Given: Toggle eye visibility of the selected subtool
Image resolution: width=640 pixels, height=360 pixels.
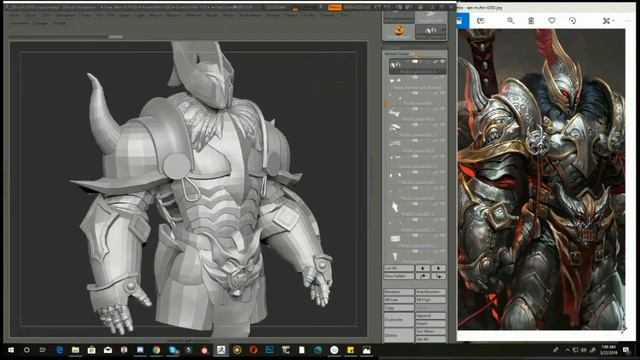Looking at the screenshot, I should [442, 62].
